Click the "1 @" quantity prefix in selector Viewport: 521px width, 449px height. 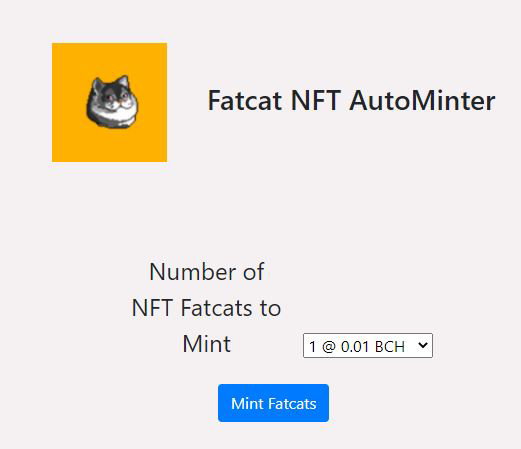point(322,347)
